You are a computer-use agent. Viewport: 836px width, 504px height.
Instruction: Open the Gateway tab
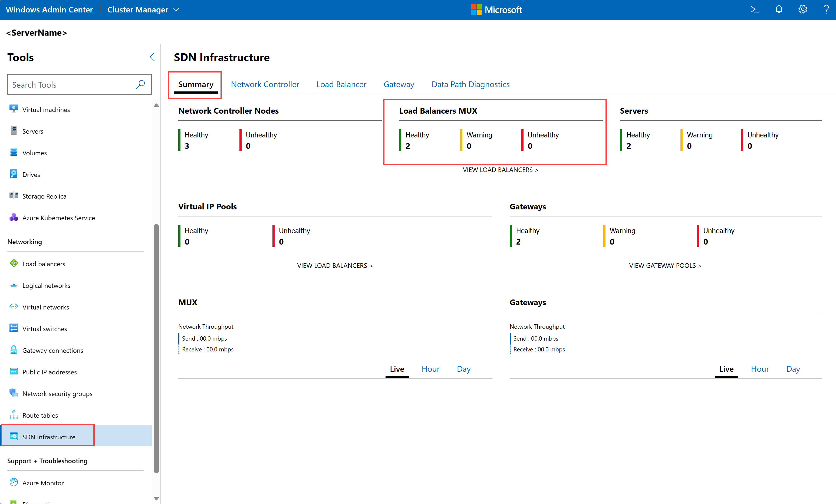(x=399, y=84)
